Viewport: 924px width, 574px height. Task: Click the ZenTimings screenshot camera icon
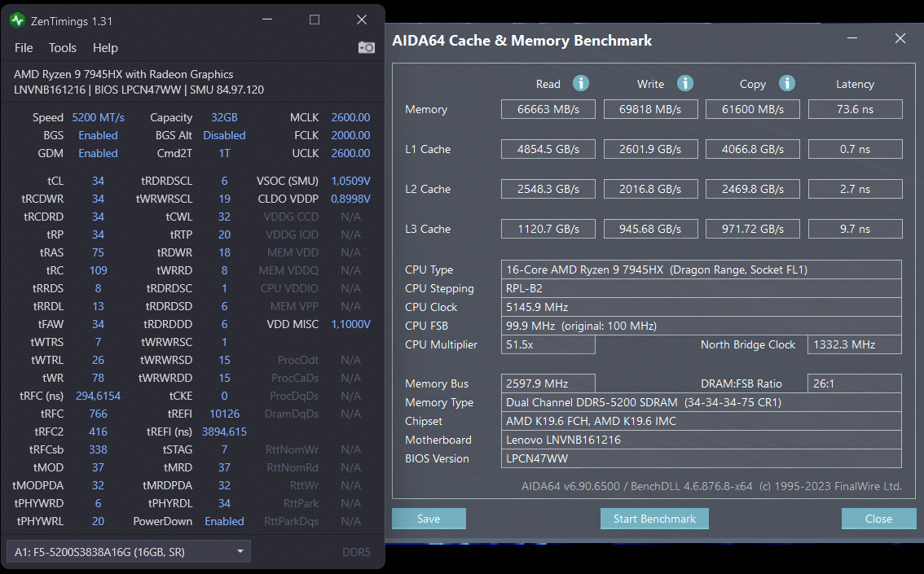pos(366,48)
